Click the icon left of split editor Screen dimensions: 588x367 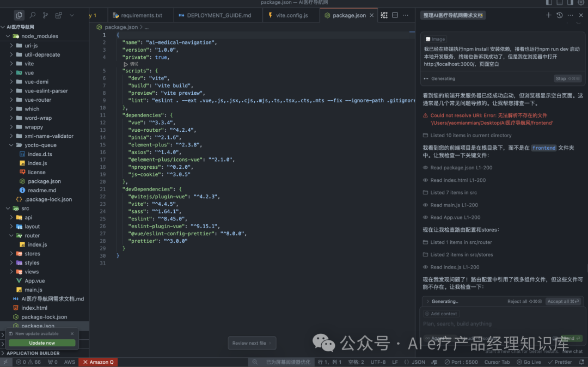point(384,15)
